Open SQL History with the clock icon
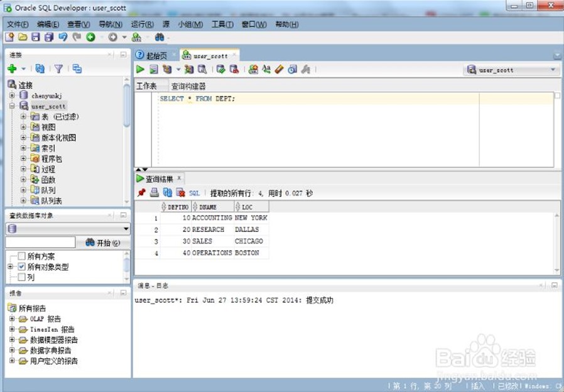Image resolution: width=564 pixels, height=392 pixels. [293, 69]
